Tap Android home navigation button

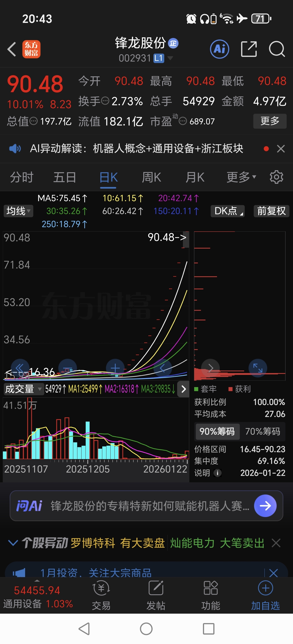pyautogui.click(x=146, y=629)
